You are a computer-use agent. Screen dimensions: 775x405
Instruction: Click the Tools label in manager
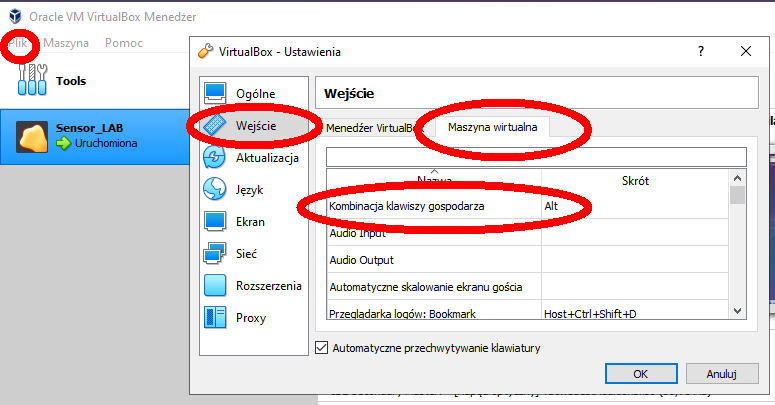point(71,81)
